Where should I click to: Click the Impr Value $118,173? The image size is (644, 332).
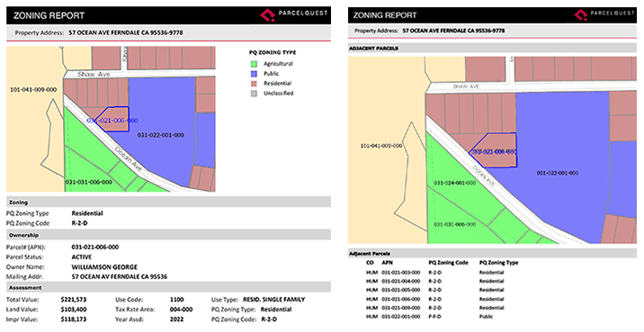tap(74, 319)
